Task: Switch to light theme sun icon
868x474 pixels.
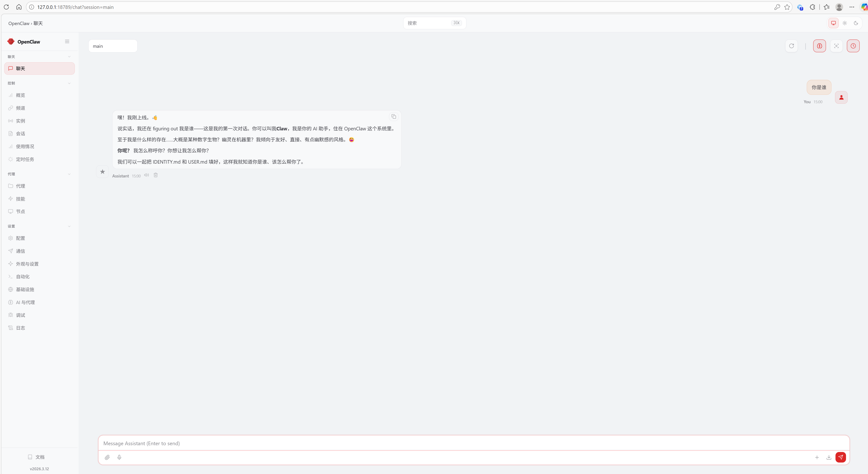Action: click(844, 23)
